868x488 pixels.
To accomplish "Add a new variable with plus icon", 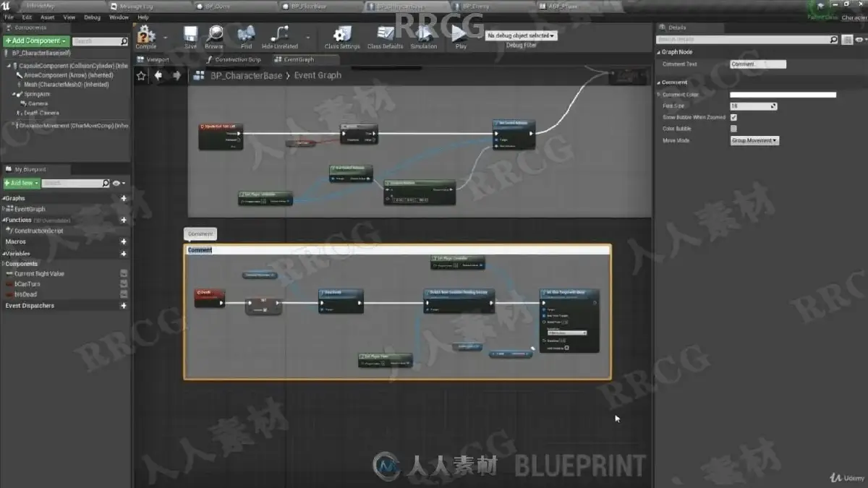I will click(x=124, y=254).
